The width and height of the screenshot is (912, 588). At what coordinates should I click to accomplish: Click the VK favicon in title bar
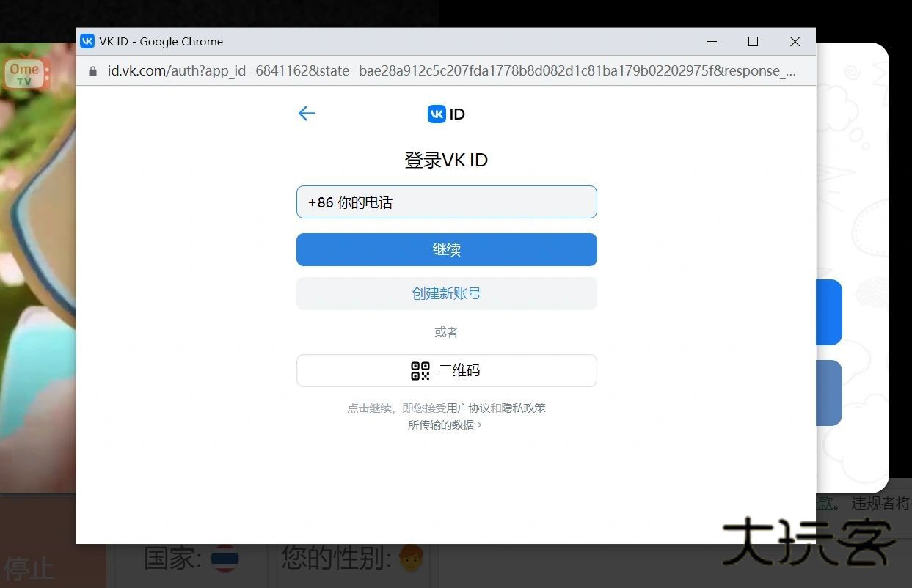[87, 42]
